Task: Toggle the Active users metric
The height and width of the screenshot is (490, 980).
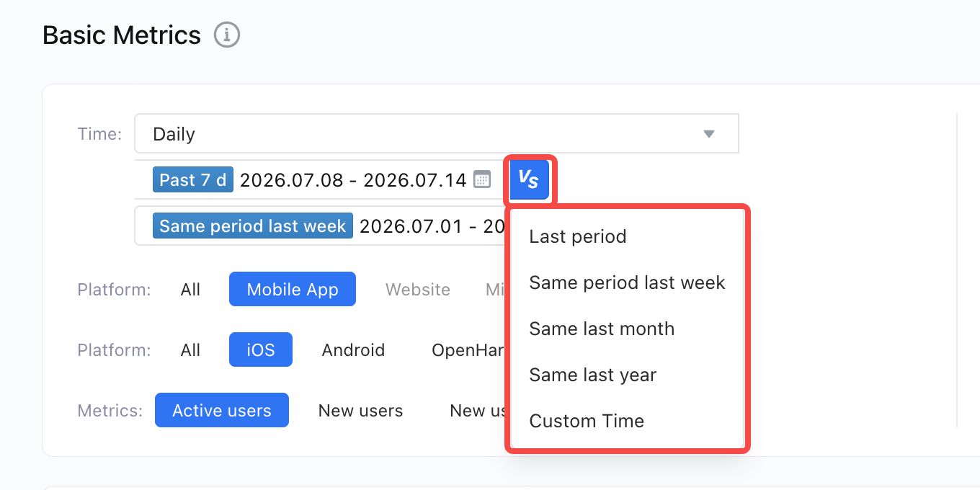Action: [222, 410]
